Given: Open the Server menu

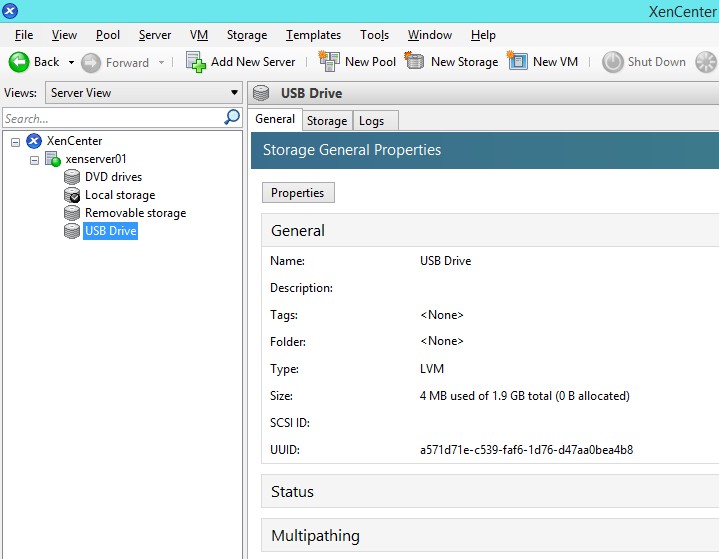Looking at the screenshot, I should coord(155,35).
